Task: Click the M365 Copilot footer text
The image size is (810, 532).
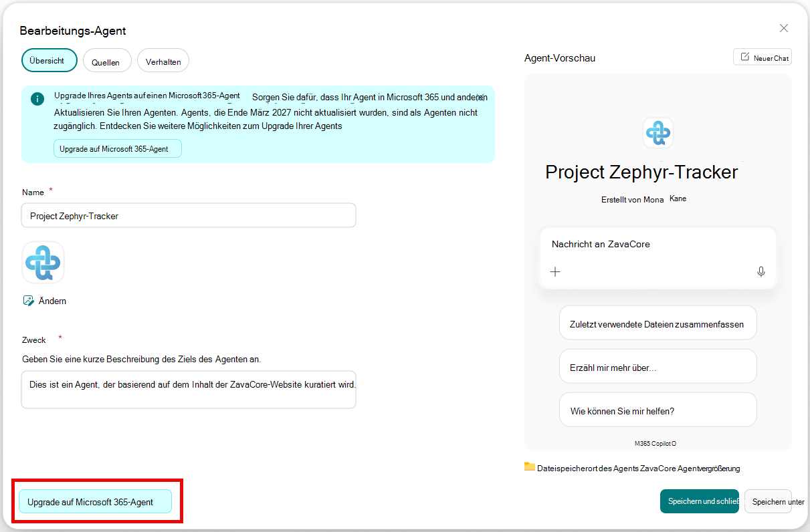Action: (655, 443)
